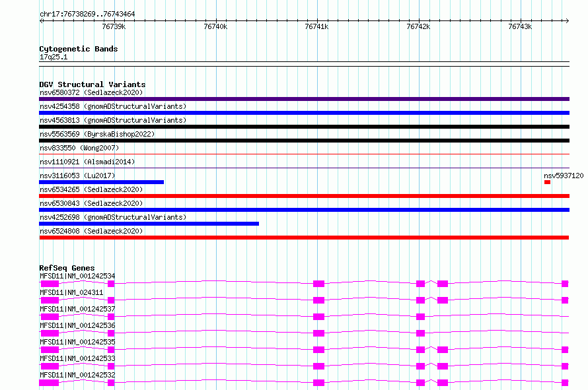Screen dimensions: 588x390
Task: Select variant label nsv4563813 (gnomADStructuralVariants)
Action: click(113, 120)
